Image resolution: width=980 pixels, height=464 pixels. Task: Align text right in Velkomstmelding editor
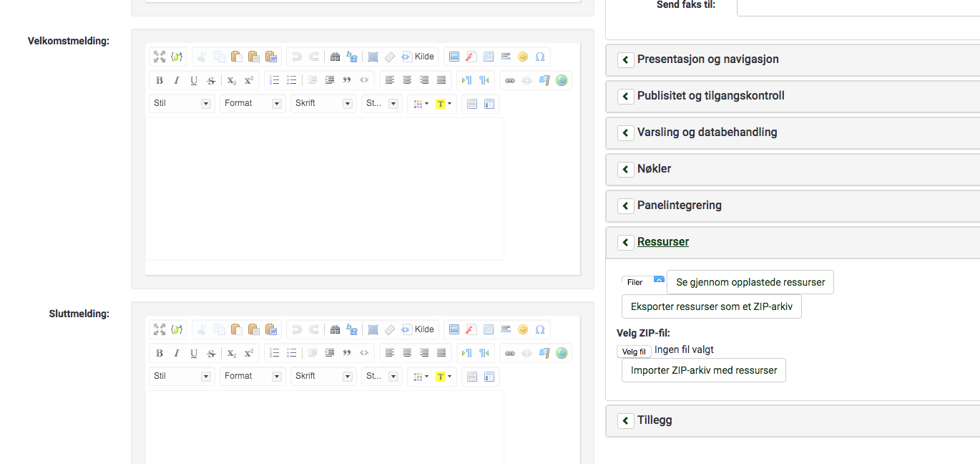424,80
